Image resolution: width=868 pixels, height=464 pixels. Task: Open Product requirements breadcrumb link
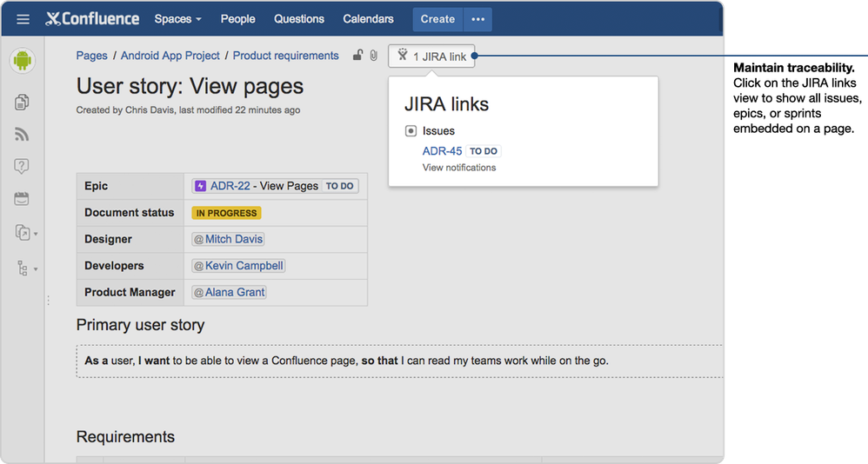click(x=285, y=56)
